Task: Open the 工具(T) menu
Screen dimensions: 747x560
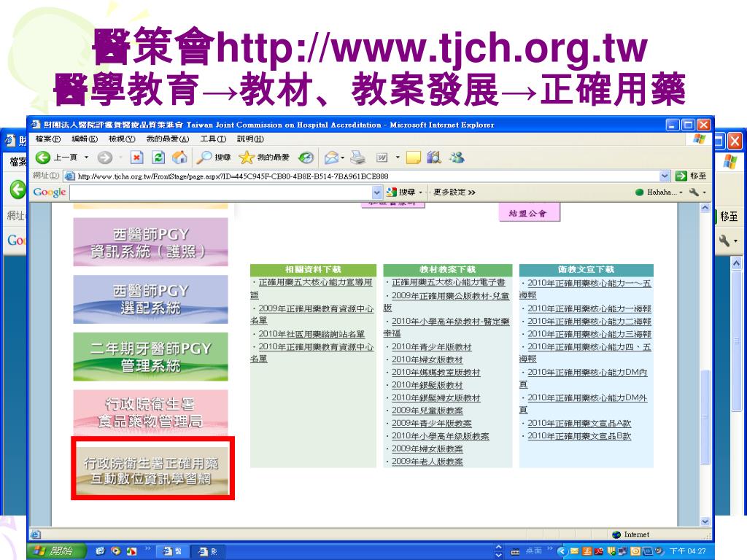Action: click(x=213, y=139)
